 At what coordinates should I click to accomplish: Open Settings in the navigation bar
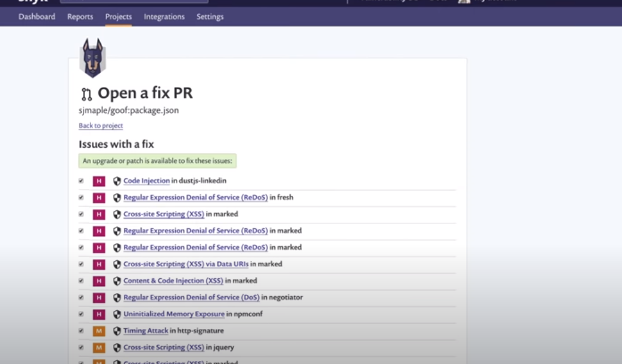210,17
